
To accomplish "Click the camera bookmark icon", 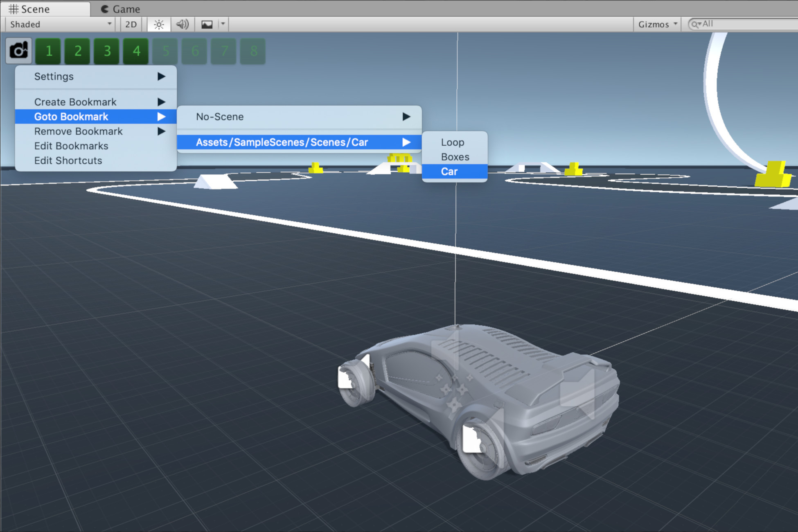I will tap(19, 51).
